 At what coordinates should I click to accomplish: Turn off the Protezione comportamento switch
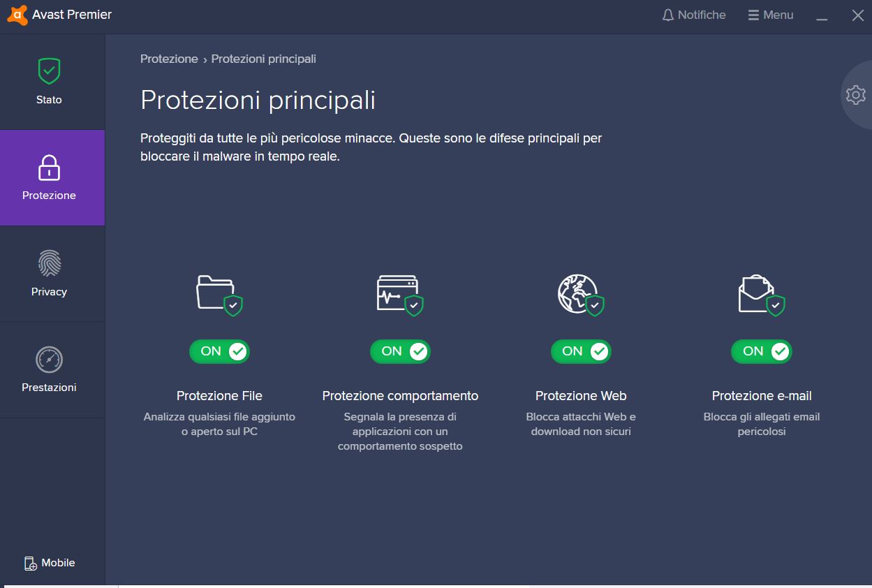pos(400,351)
